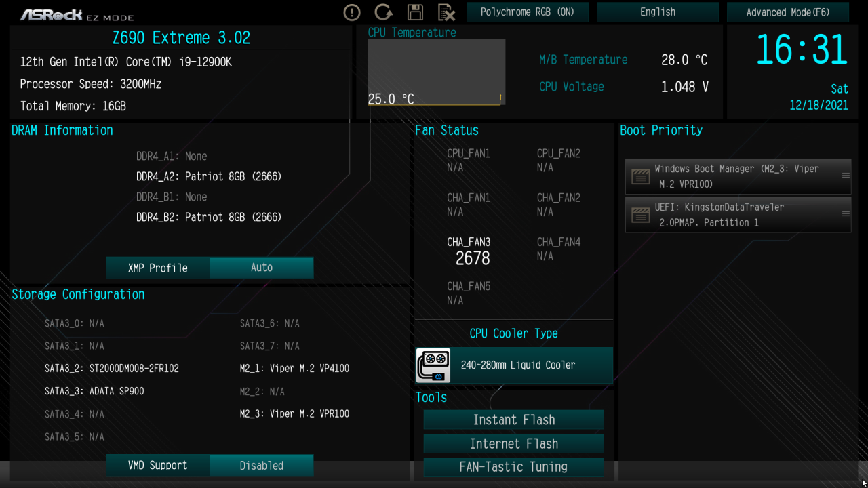This screenshot has width=868, height=488.
Task: Click UEFI KingstonDataTraveler drive icon
Action: [x=641, y=215]
